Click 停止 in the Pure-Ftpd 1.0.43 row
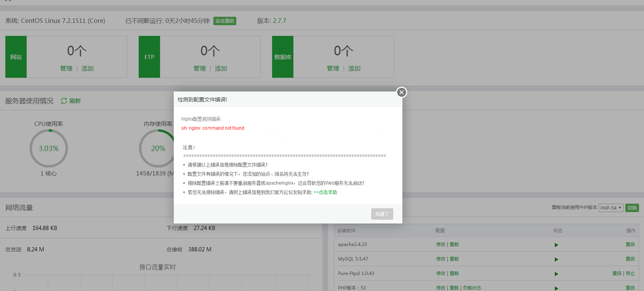 click(x=630, y=273)
